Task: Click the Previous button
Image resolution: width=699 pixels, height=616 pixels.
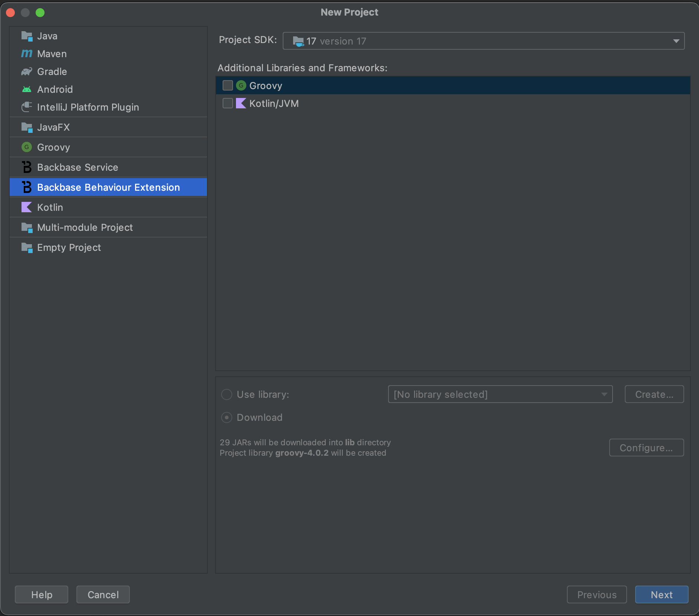Action: coord(597,594)
